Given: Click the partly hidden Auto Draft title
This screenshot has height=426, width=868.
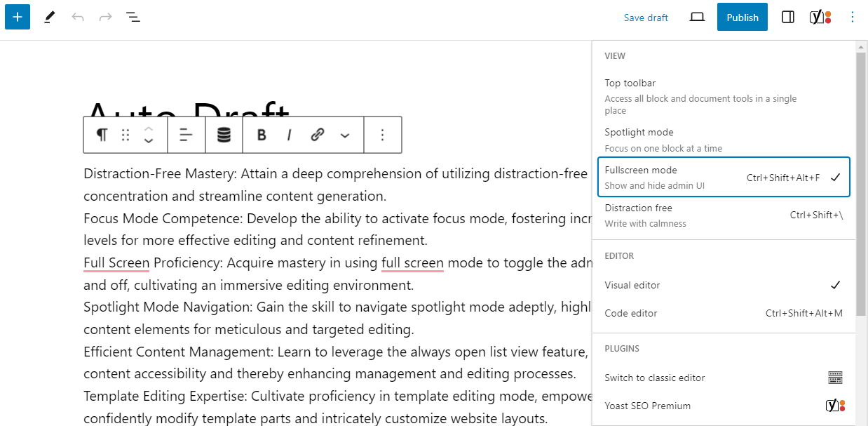Looking at the screenshot, I should [x=187, y=109].
